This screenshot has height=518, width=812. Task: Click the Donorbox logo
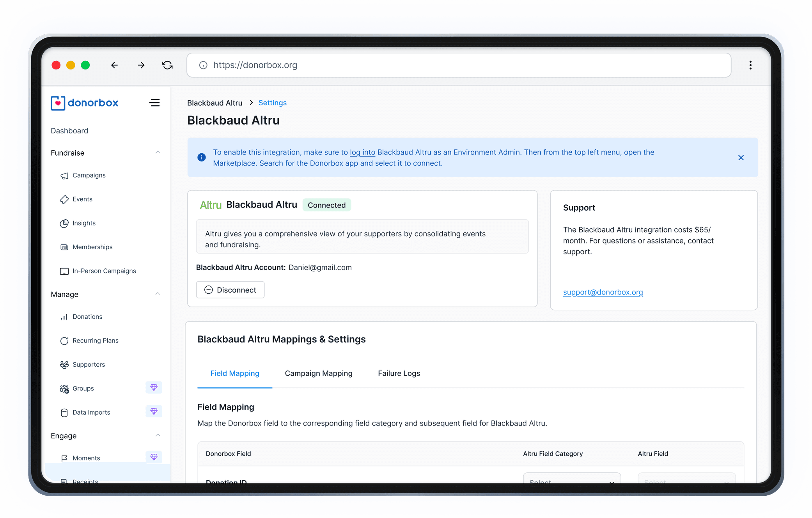[85, 103]
